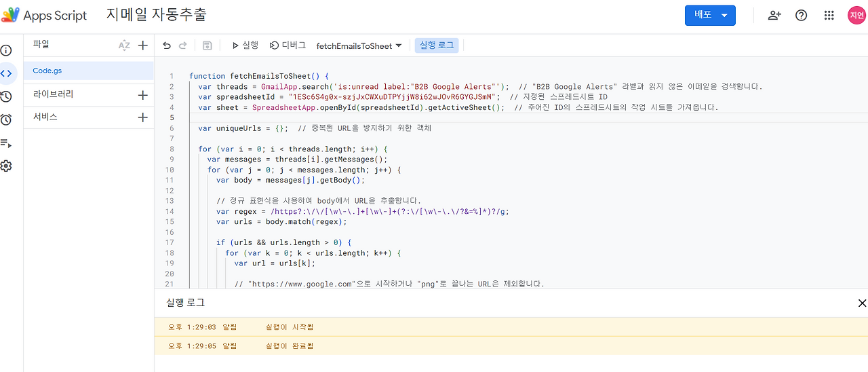Viewport: 868px width, 372px height.
Task: Add a service with the 서비스 plus
Action: tap(142, 117)
